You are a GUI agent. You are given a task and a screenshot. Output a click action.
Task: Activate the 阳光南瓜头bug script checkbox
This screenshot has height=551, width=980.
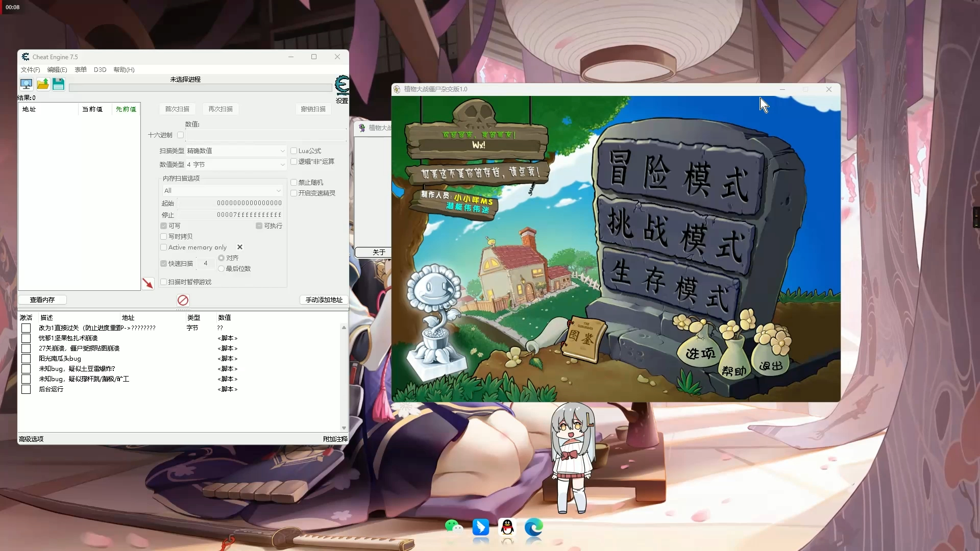click(x=26, y=359)
